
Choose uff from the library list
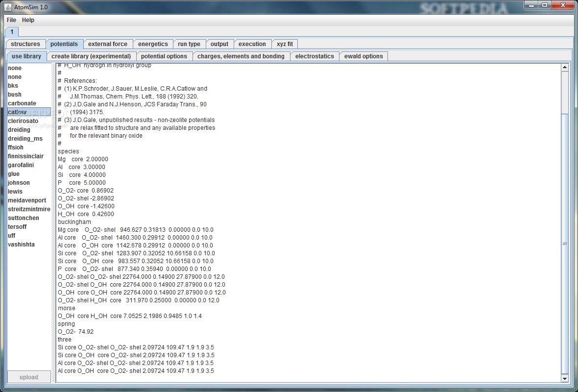[29, 236]
